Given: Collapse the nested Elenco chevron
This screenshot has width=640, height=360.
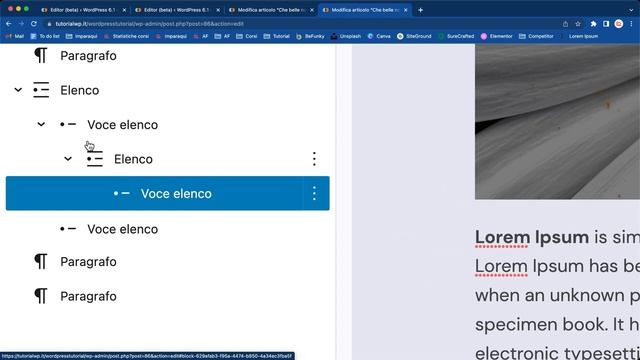Looking at the screenshot, I should [68, 159].
